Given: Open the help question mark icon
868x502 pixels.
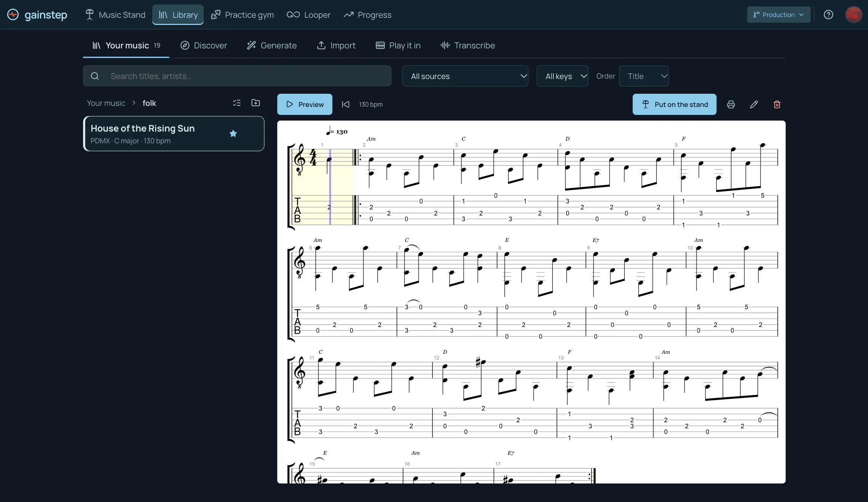Looking at the screenshot, I should point(828,15).
